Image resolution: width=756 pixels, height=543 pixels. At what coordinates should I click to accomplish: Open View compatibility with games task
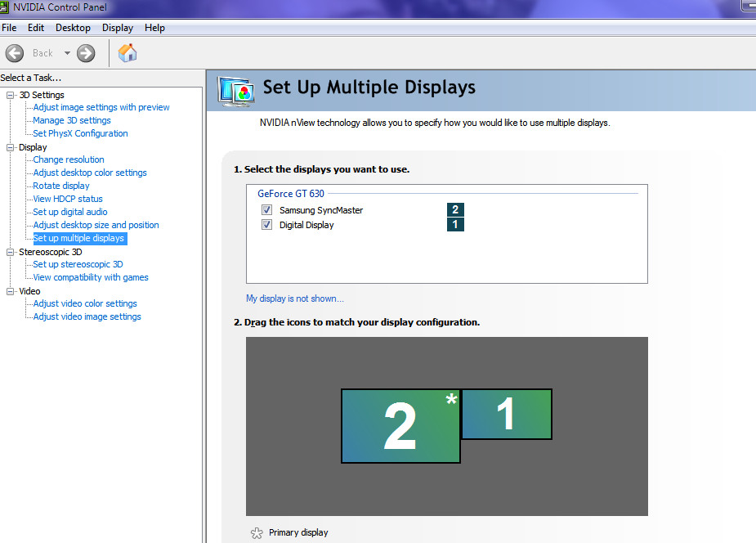pyautogui.click(x=91, y=277)
